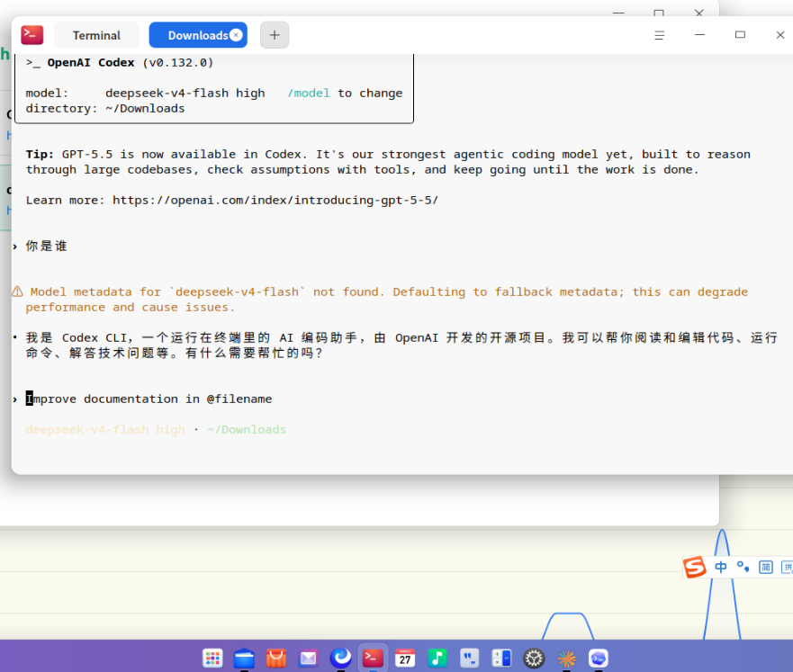Screen dimensions: 793x672
Task: Open the calculator dock icon
Action: tap(501, 658)
